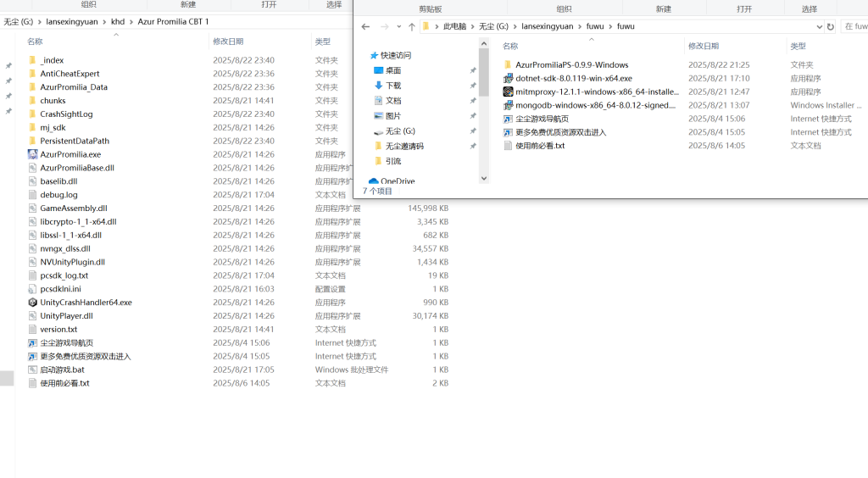The image size is (868, 478).
Task: Click the pcsdkIni.ini settings file icon
Action: coord(32,289)
